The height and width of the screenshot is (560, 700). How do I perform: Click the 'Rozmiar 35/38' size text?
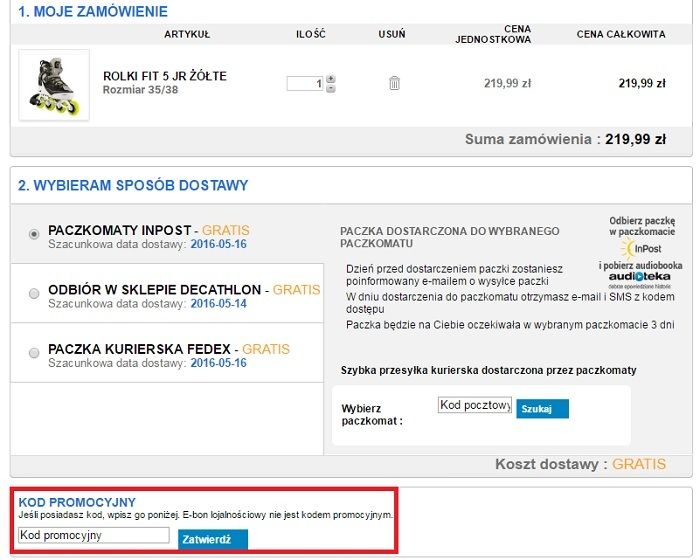pyautogui.click(x=140, y=90)
